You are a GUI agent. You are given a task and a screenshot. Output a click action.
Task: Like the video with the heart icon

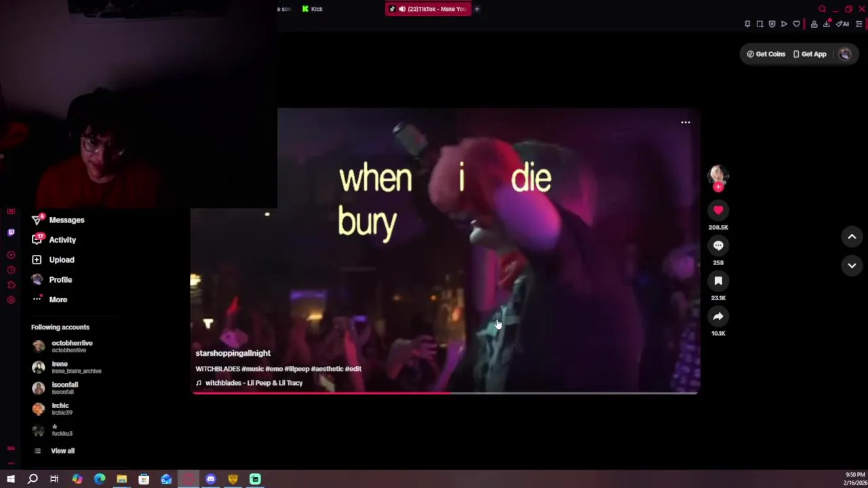(x=718, y=210)
